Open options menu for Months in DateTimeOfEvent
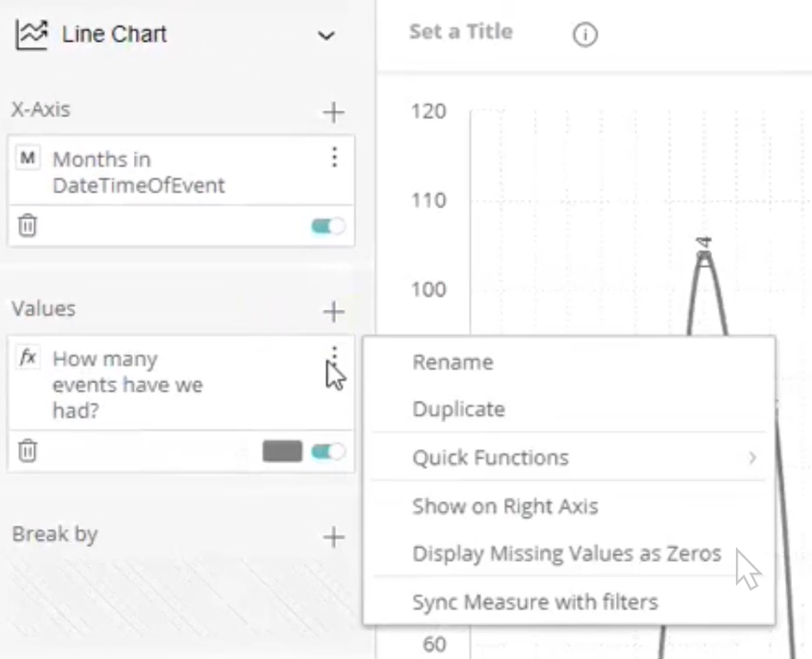Image resolution: width=812 pixels, height=659 pixels. pyautogui.click(x=335, y=157)
